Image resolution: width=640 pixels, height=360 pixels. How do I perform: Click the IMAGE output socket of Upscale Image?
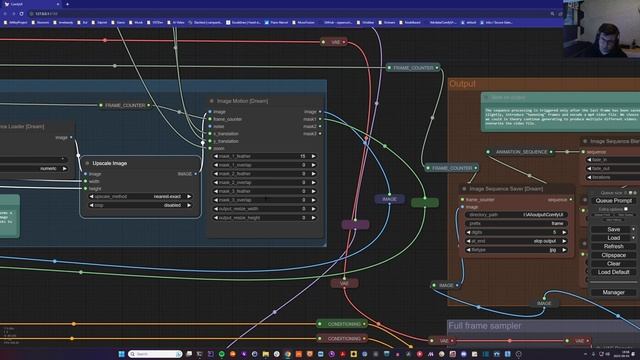pyautogui.click(x=196, y=174)
